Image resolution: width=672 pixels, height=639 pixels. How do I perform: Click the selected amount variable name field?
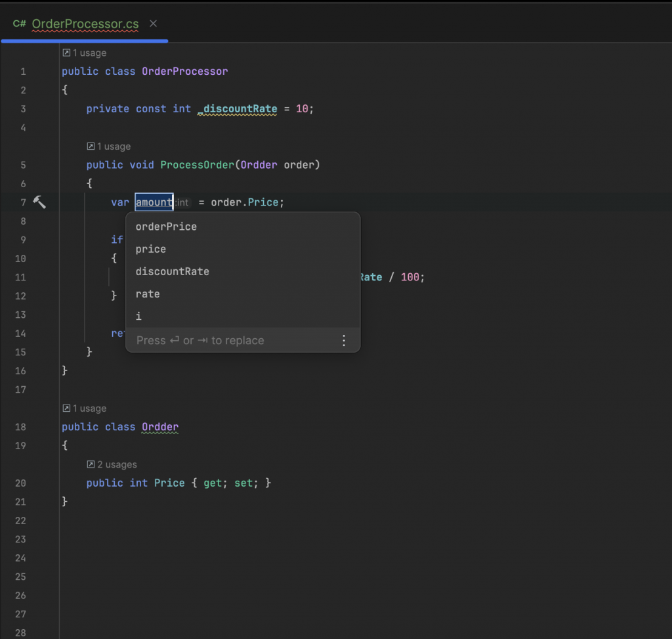(x=154, y=202)
